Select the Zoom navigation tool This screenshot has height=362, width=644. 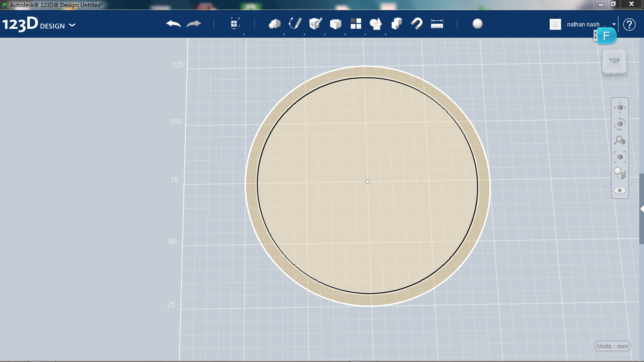point(619,140)
